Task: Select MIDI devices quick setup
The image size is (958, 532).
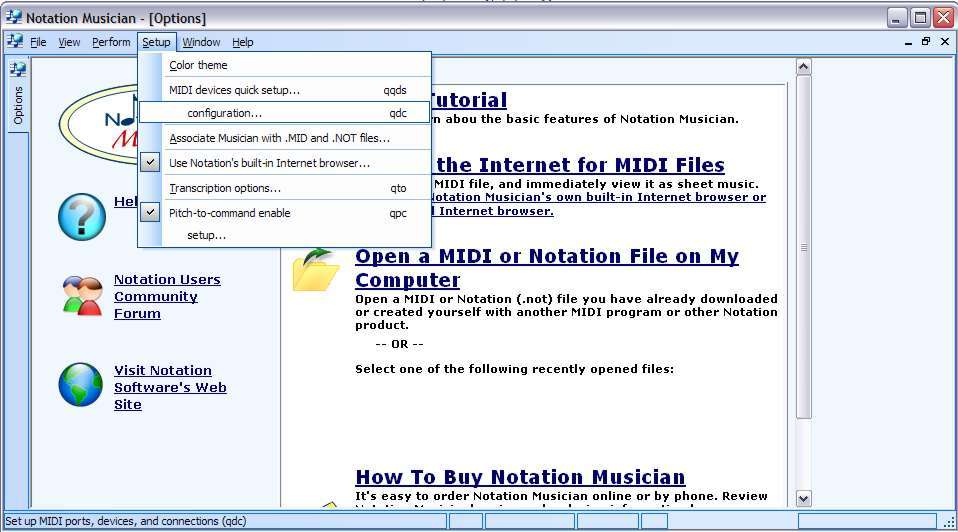Action: (285, 90)
